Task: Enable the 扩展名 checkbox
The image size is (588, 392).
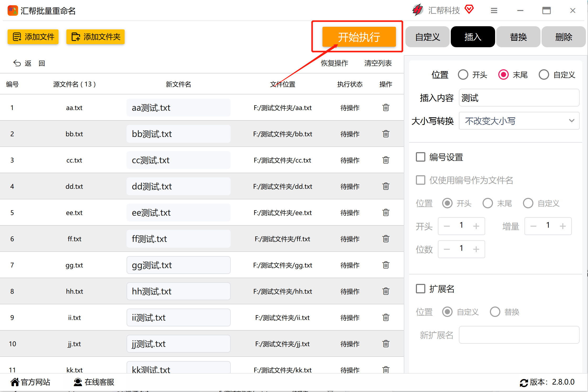Action: (x=421, y=289)
